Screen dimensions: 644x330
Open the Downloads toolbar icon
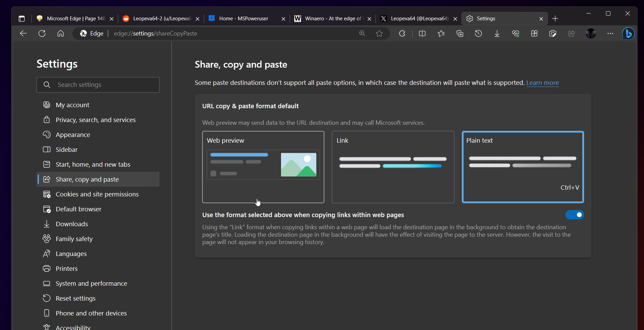(x=497, y=33)
